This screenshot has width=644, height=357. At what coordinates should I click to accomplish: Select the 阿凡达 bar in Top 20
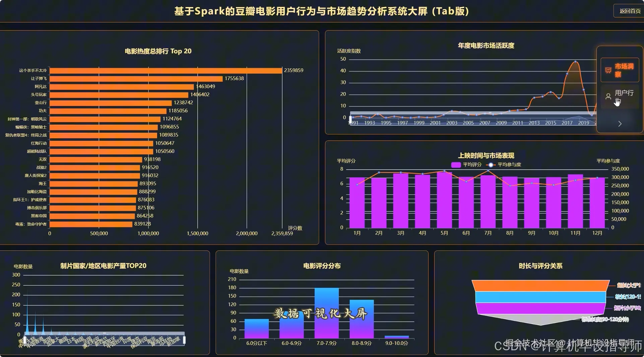122,86
